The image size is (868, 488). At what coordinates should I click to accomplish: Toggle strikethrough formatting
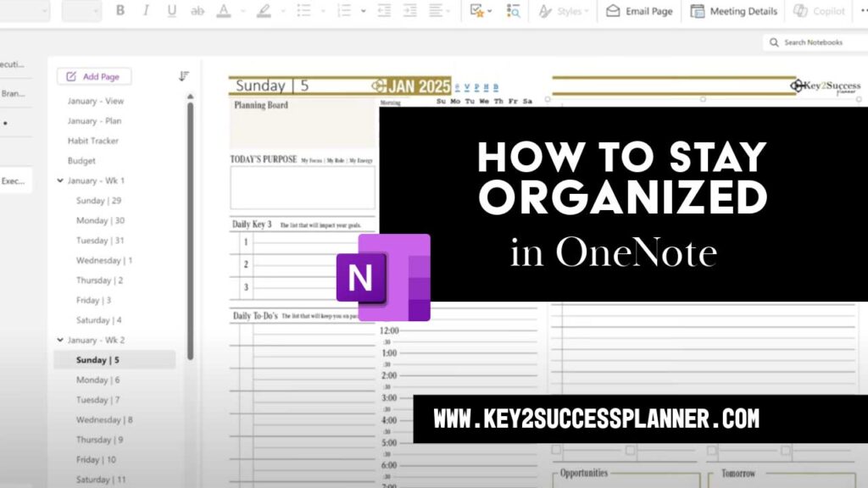198,11
